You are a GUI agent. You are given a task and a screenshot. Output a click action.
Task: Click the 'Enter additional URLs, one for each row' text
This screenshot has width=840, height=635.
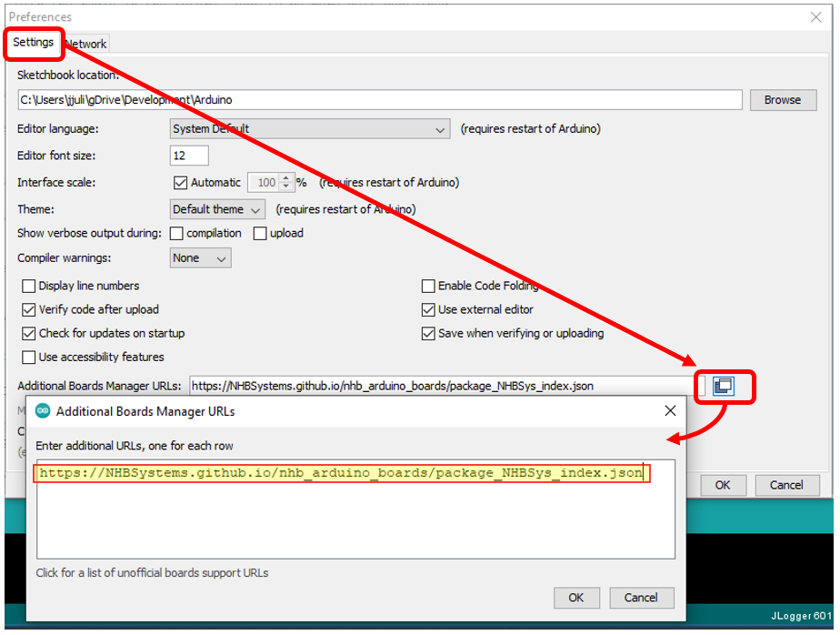(x=135, y=446)
